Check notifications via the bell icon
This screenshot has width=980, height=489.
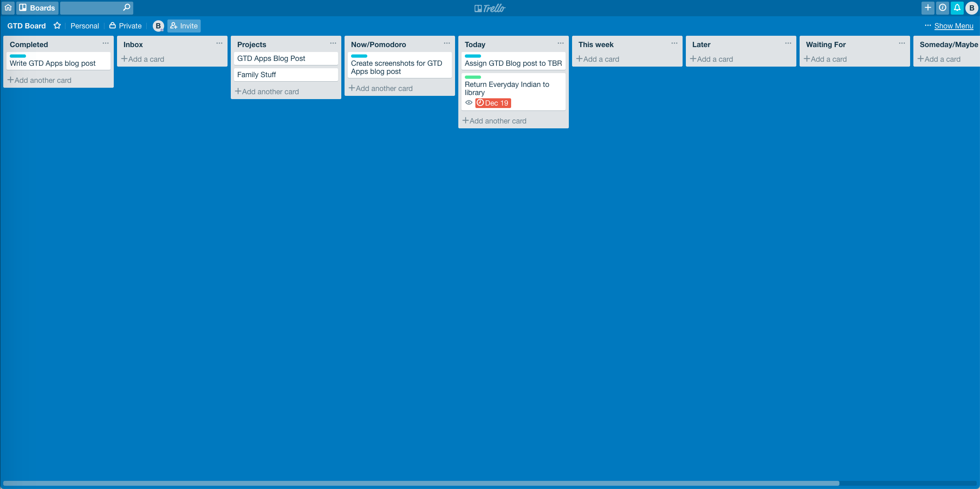coord(957,8)
